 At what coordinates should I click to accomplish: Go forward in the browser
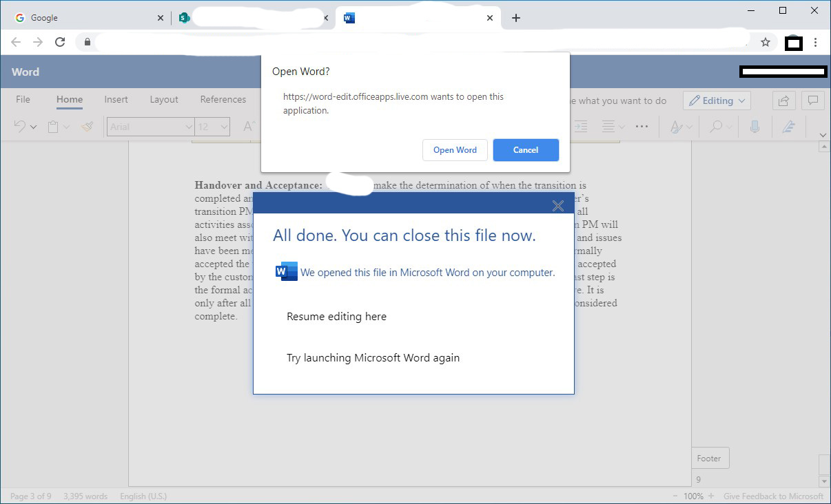[x=38, y=42]
